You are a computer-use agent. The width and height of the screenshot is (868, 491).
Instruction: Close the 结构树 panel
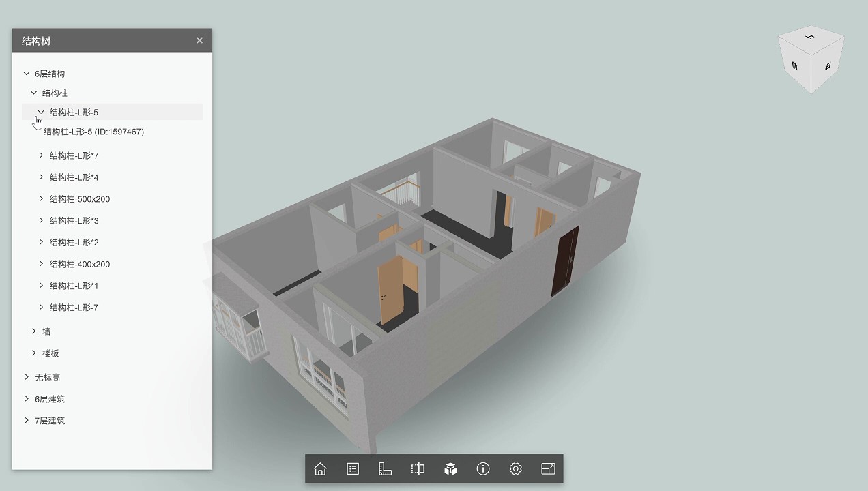[x=199, y=40]
